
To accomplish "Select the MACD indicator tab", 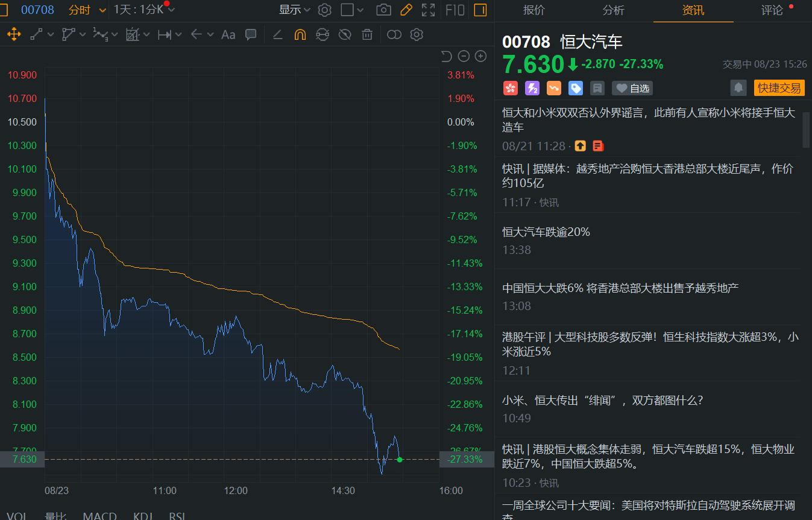I will pyautogui.click(x=100, y=516).
